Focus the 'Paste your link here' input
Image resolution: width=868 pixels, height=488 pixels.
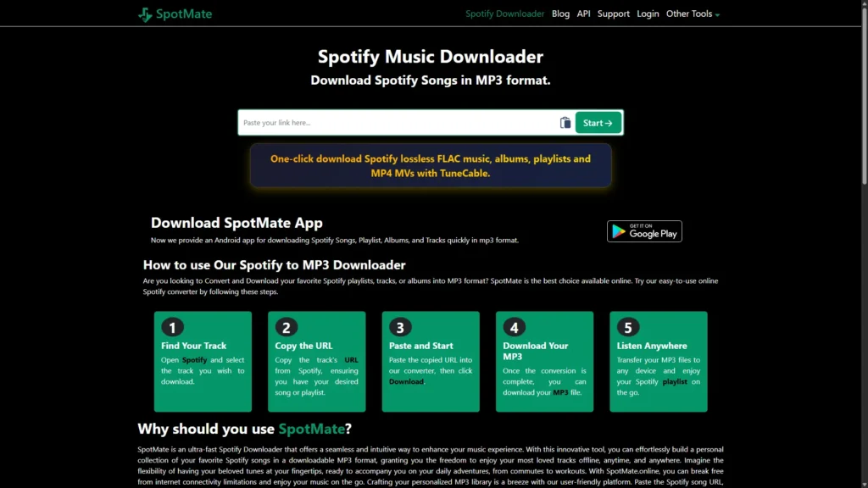[x=398, y=123]
